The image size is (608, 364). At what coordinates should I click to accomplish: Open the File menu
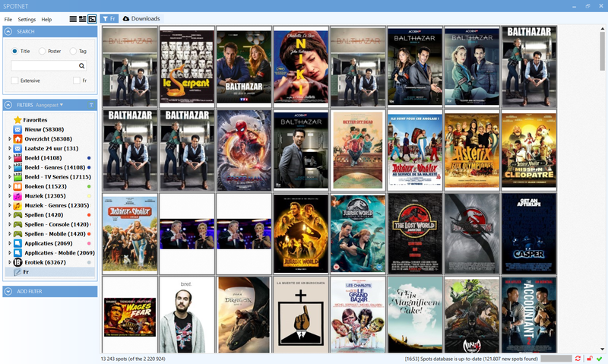(x=8, y=20)
